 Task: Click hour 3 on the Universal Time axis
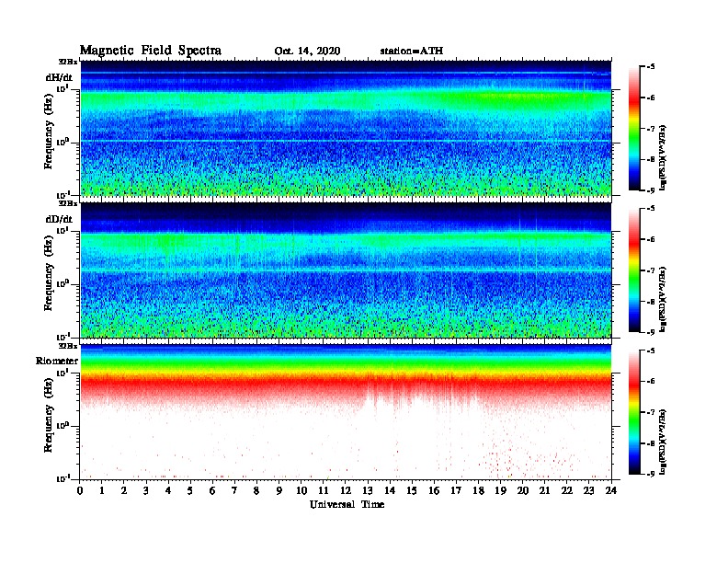[146, 491]
